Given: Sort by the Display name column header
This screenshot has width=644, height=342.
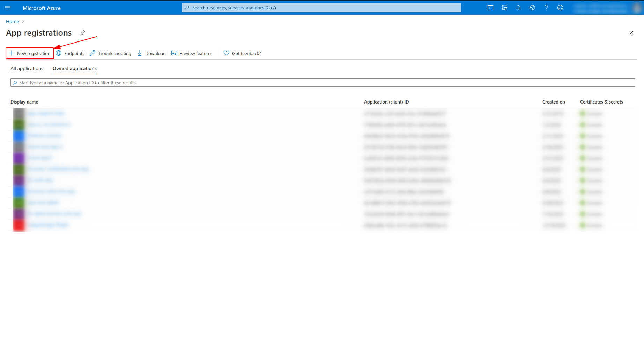Looking at the screenshot, I should (24, 102).
